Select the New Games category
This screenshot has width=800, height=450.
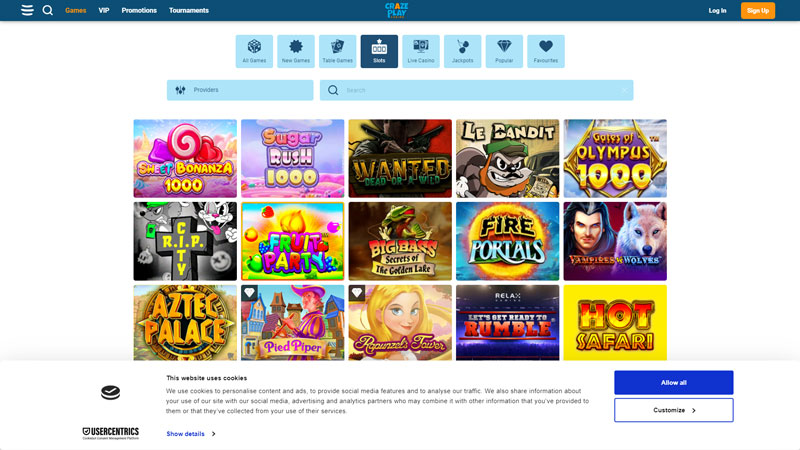point(296,51)
